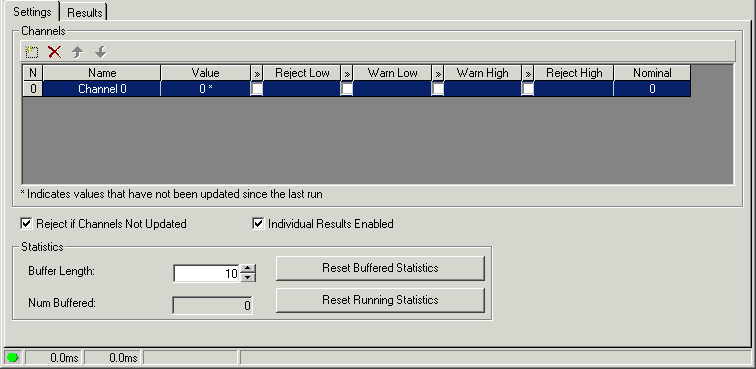Move channel down with the arrow icon
This screenshot has height=369, width=756.
point(100,52)
